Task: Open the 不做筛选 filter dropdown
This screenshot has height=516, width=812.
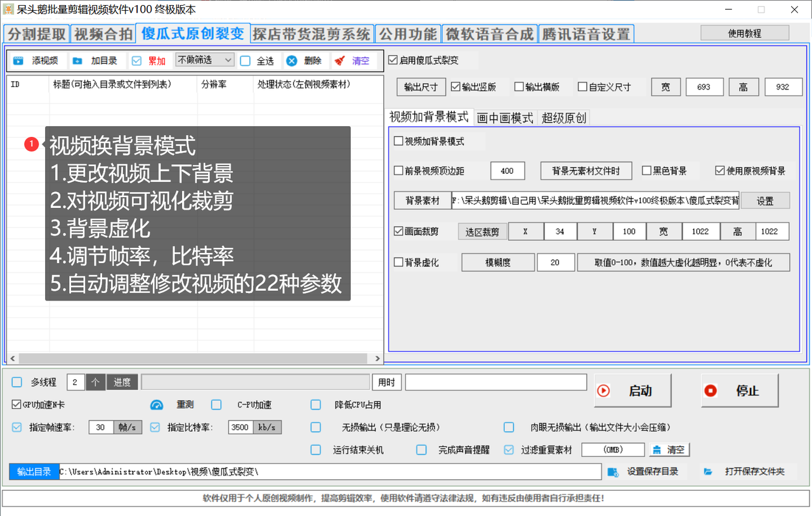Action: coord(204,59)
